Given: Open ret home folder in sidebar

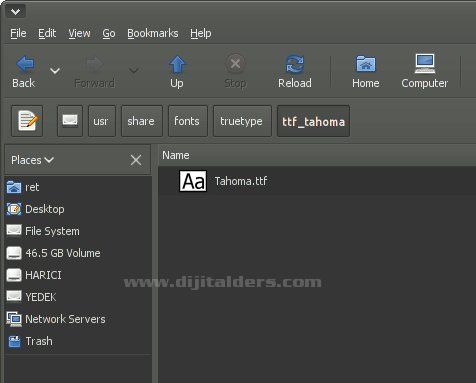Looking at the screenshot, I should tap(79, 187).
